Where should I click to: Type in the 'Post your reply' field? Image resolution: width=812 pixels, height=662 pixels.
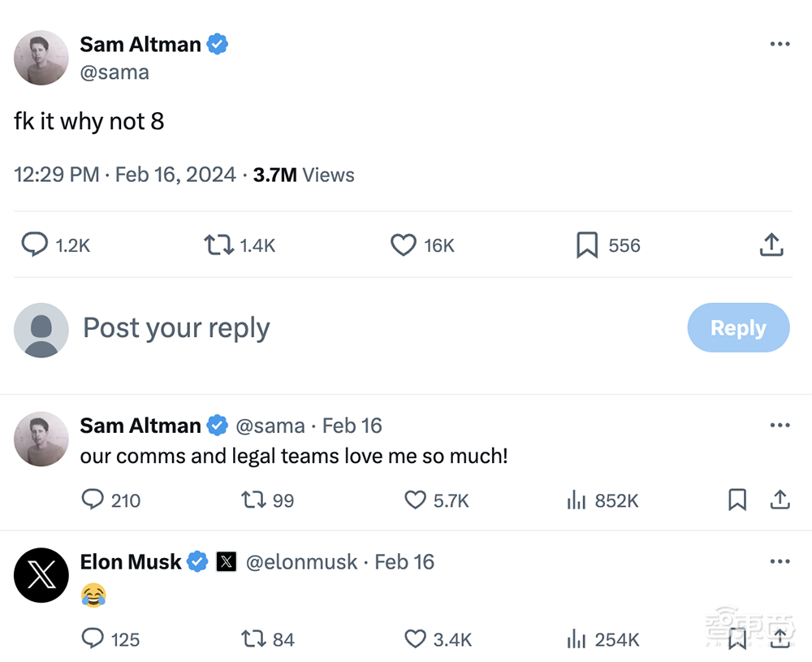(x=325, y=328)
